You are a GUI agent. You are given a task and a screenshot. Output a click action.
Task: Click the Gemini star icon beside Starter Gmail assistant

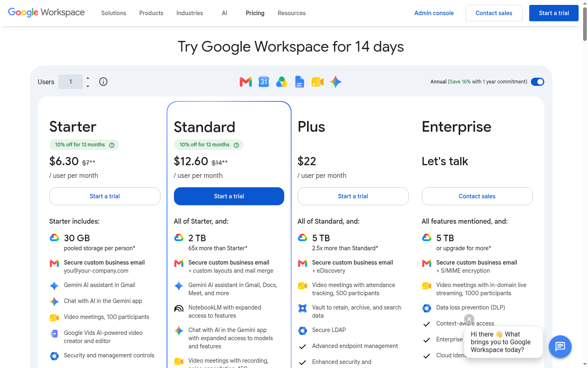click(x=54, y=286)
